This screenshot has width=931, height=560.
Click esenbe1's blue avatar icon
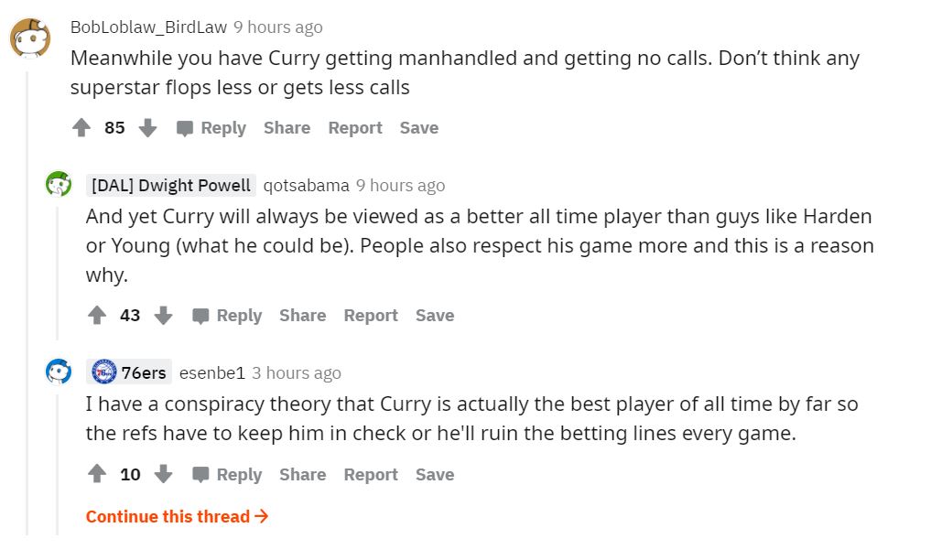(x=60, y=372)
